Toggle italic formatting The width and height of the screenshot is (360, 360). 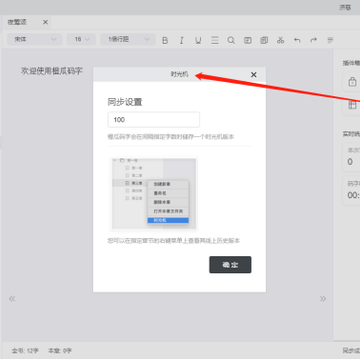pyautogui.click(x=181, y=40)
